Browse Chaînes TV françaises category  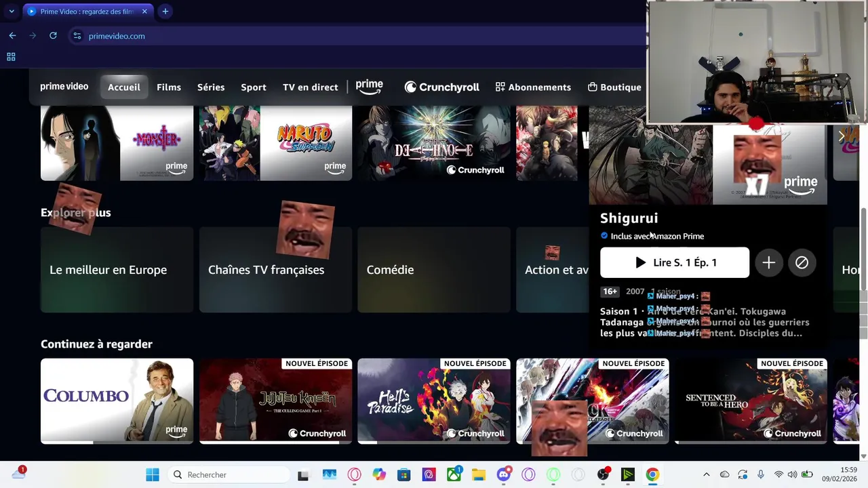tap(275, 270)
